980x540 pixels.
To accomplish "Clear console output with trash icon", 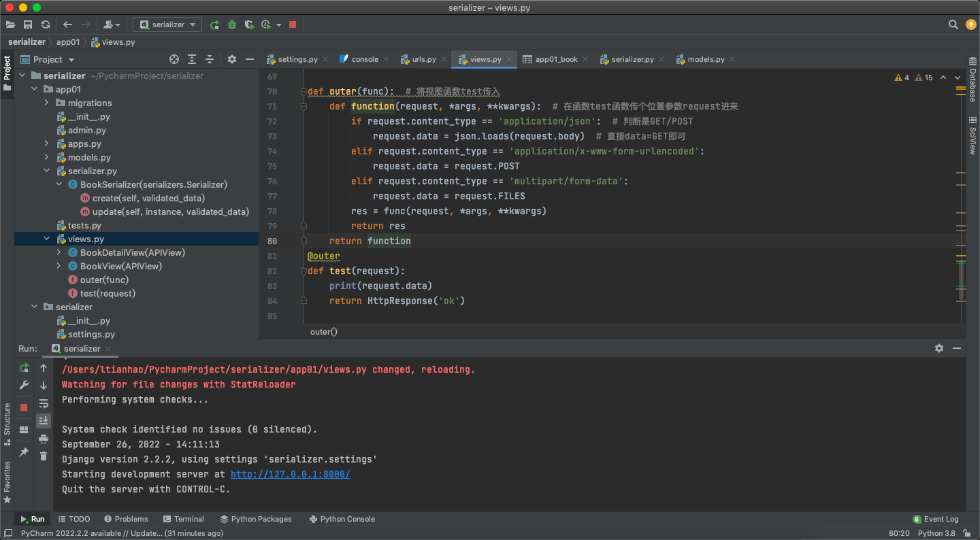I will click(x=44, y=456).
